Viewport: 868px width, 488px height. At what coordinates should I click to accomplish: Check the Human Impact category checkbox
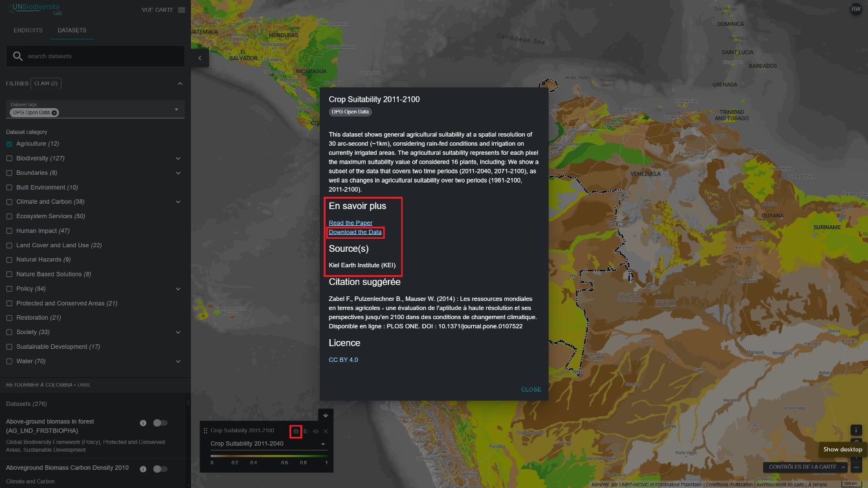[x=10, y=231]
